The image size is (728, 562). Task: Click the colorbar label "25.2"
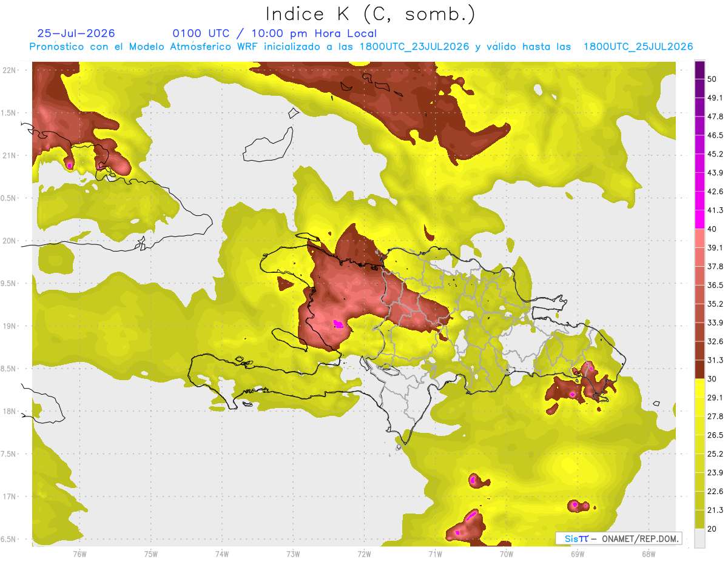pyautogui.click(x=715, y=453)
